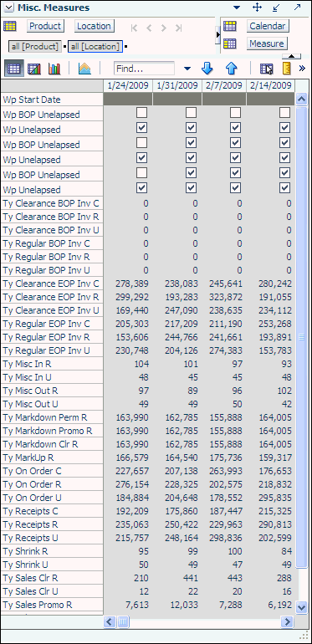Click horizontal scrollbar right arrow
Viewport: 312px width, 644px height.
[x=288, y=621]
